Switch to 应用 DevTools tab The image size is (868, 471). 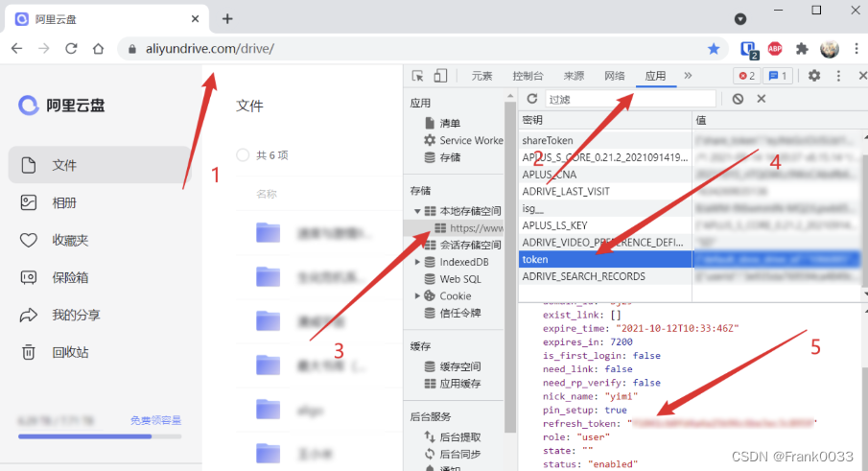tap(655, 76)
